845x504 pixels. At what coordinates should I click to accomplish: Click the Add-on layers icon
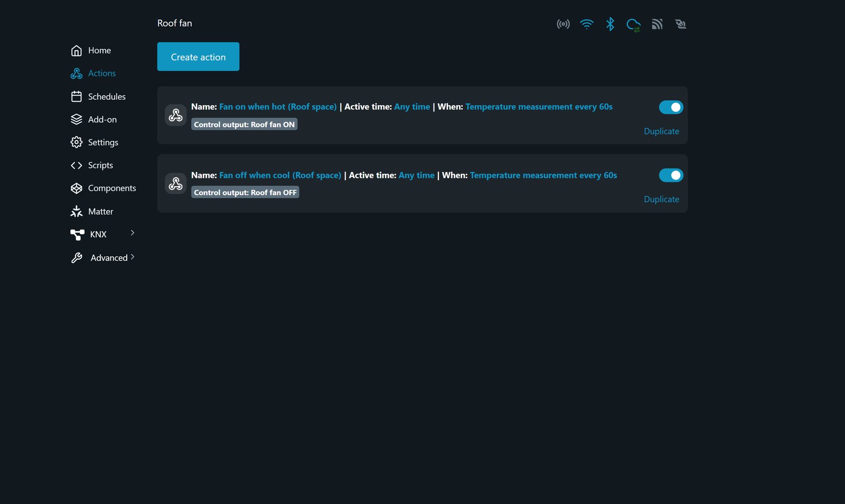click(77, 119)
